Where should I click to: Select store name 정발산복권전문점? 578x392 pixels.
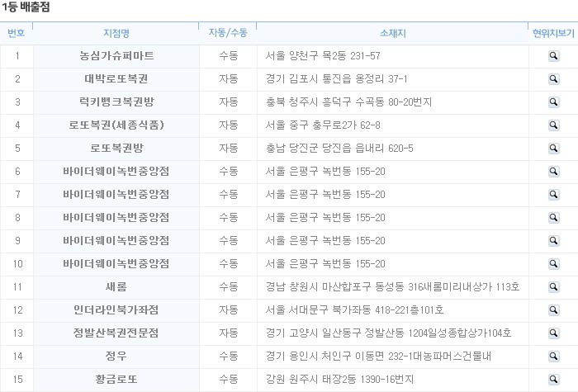[116, 333]
